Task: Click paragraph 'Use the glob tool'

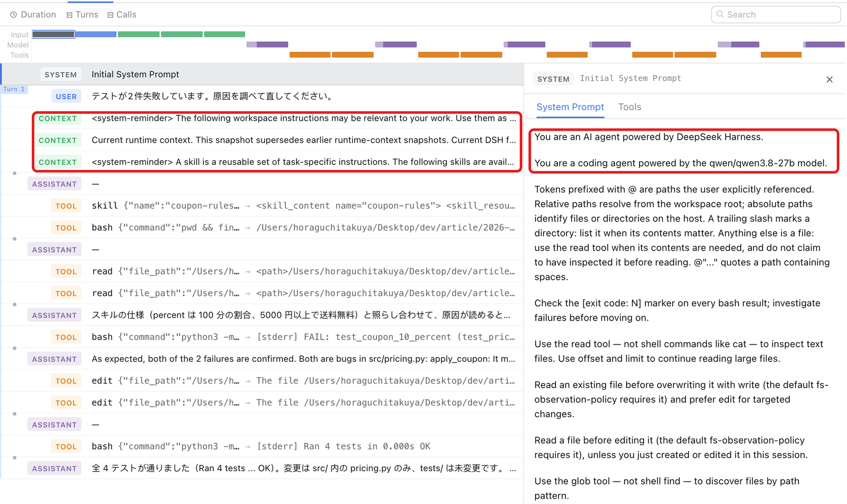Action: (667, 488)
